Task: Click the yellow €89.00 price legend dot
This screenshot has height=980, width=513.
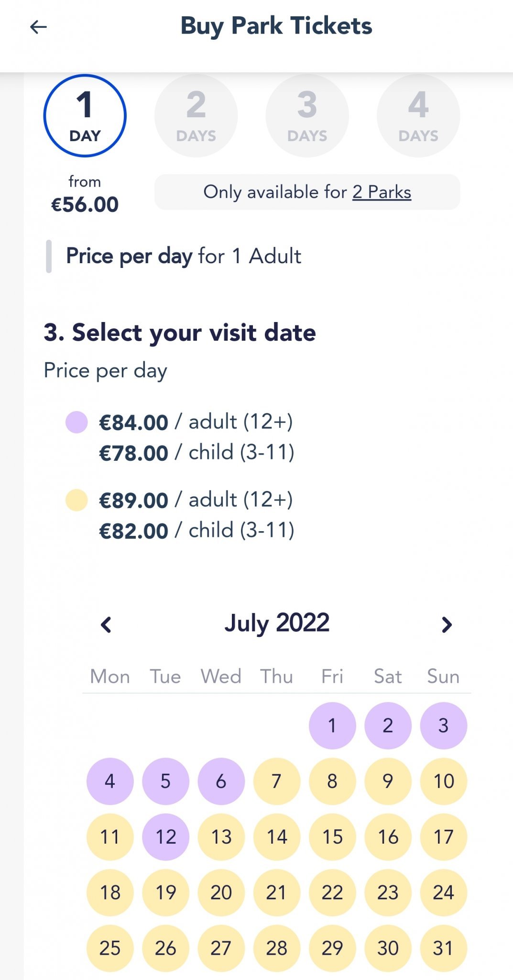Action: coord(76,501)
